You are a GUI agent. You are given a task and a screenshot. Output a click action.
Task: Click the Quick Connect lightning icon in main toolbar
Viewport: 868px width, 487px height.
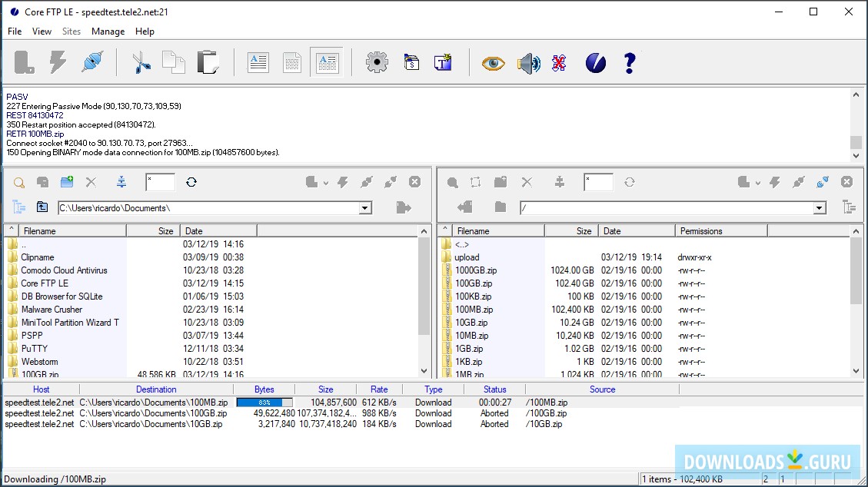[58, 62]
